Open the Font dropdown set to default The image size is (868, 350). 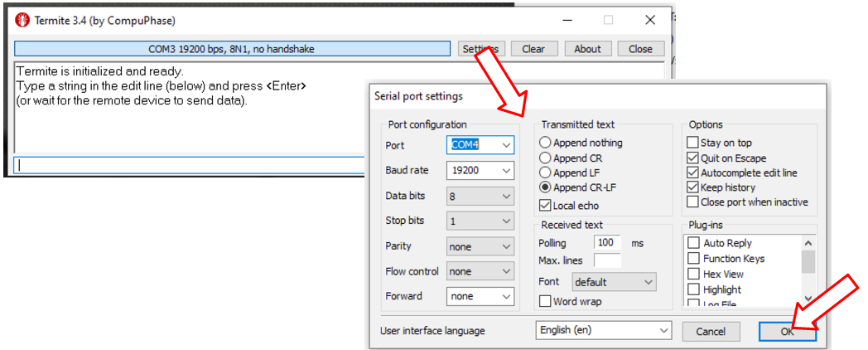(x=614, y=282)
